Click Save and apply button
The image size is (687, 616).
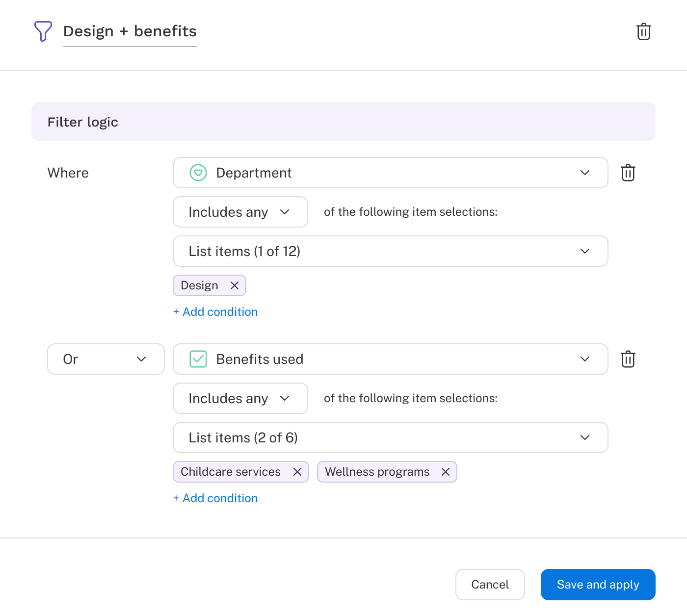tap(598, 585)
